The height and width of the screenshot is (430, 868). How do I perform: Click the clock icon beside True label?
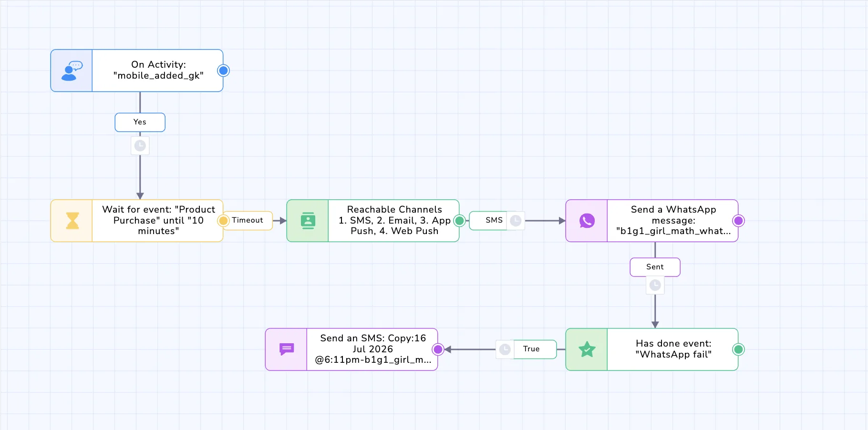[x=505, y=349]
